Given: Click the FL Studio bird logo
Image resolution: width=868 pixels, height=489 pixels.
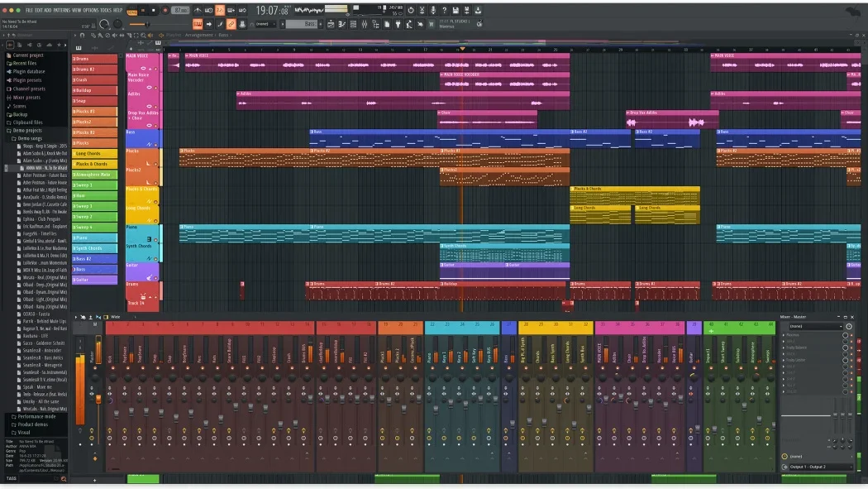Looking at the screenshot, I should 853,11.
